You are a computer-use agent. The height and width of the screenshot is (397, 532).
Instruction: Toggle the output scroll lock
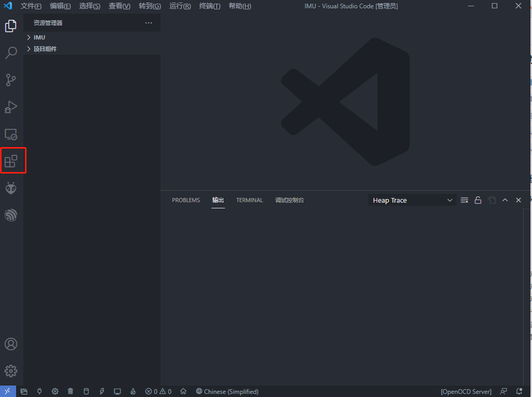[478, 200]
